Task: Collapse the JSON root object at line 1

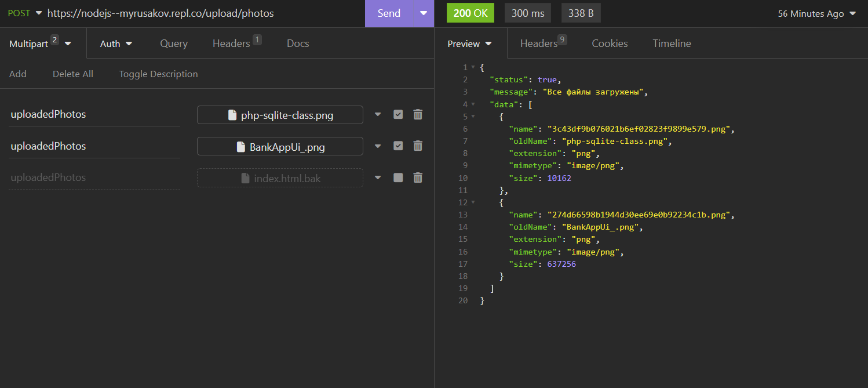Action: pos(473,67)
